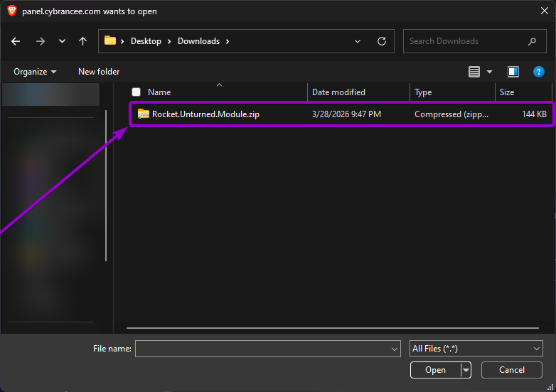Click the dialog resize grip corner

pyautogui.click(x=550, y=386)
